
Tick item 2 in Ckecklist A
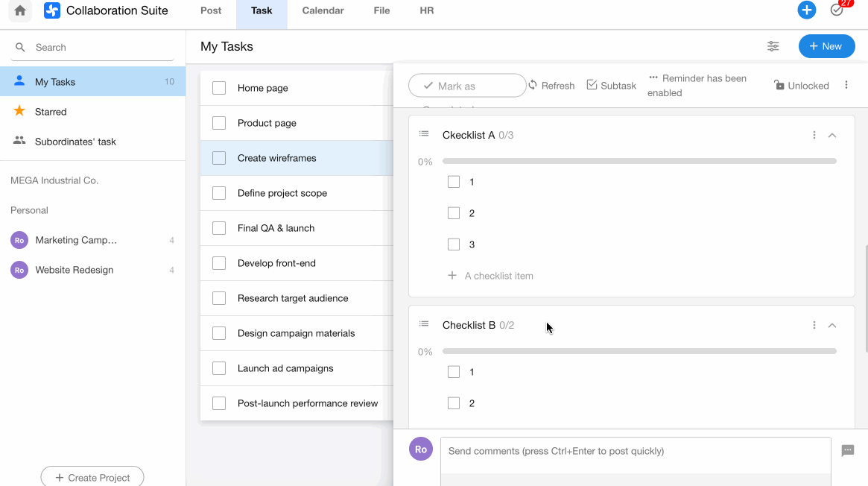click(454, 213)
